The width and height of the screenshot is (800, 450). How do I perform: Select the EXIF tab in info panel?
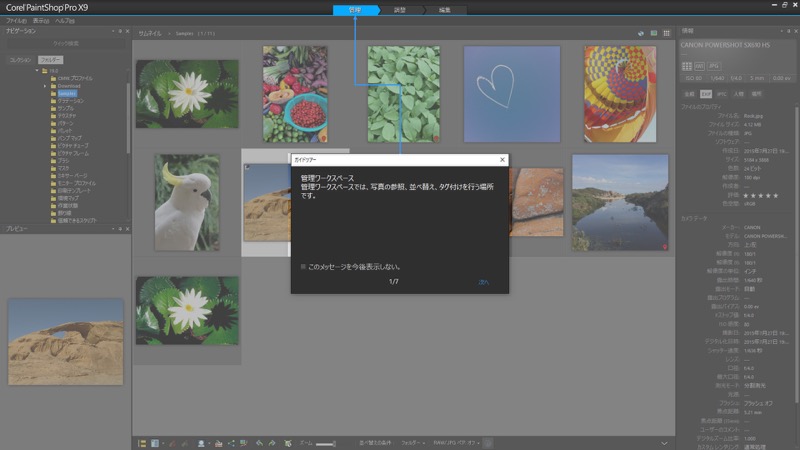(705, 94)
